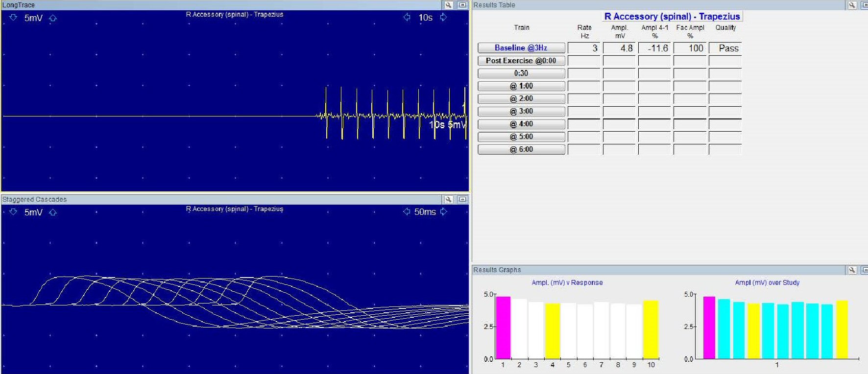Click Staggered Cascades 50ms sweep label
This screenshot has width=868, height=374.
425,212
